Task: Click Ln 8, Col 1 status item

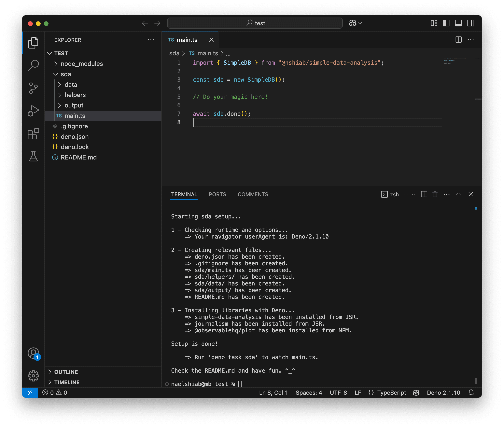Action: click(273, 393)
